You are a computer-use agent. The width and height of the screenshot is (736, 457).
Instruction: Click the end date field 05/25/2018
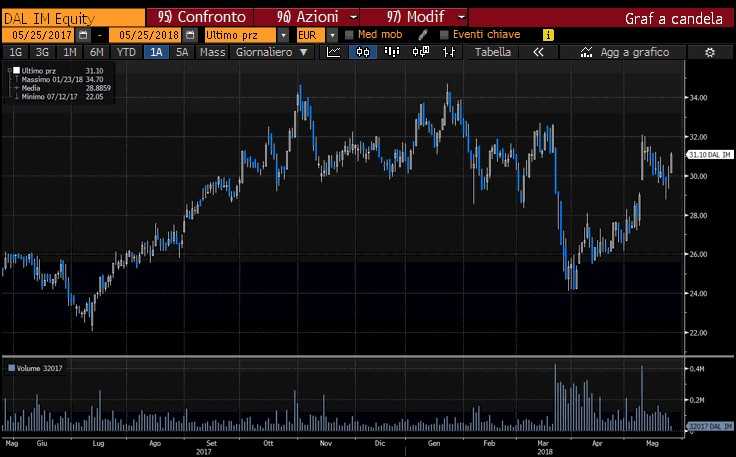(x=146, y=35)
